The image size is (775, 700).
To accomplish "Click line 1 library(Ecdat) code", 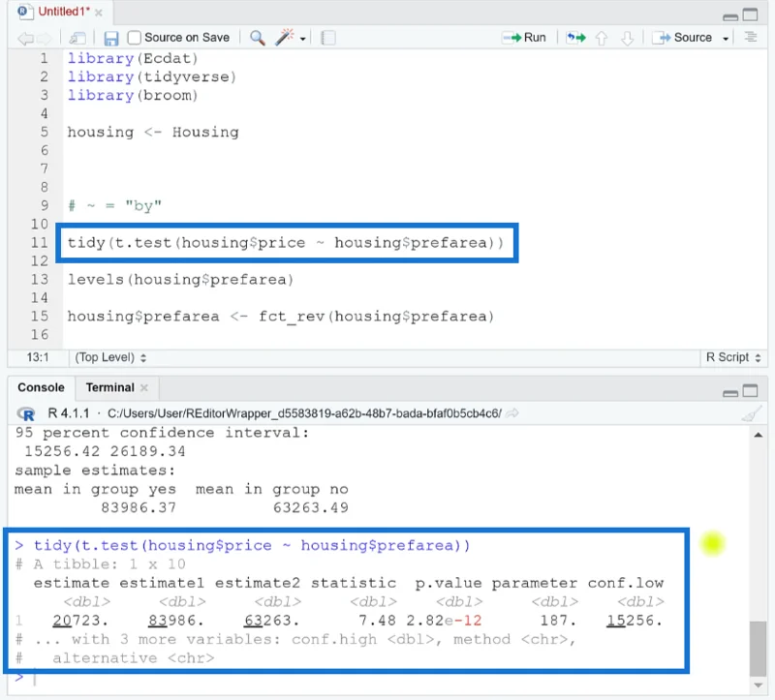I will [133, 59].
